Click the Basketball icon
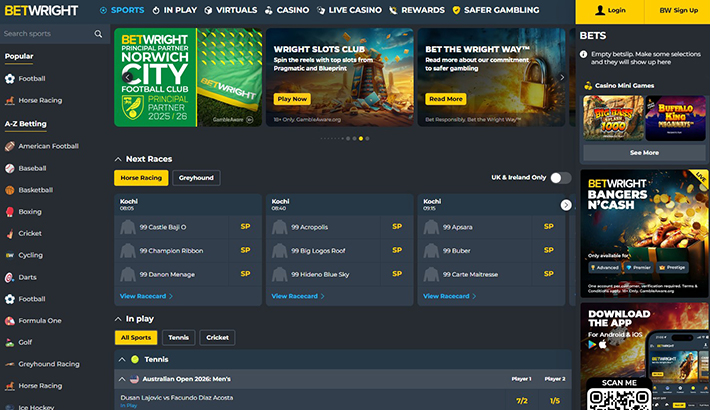 pos(9,190)
